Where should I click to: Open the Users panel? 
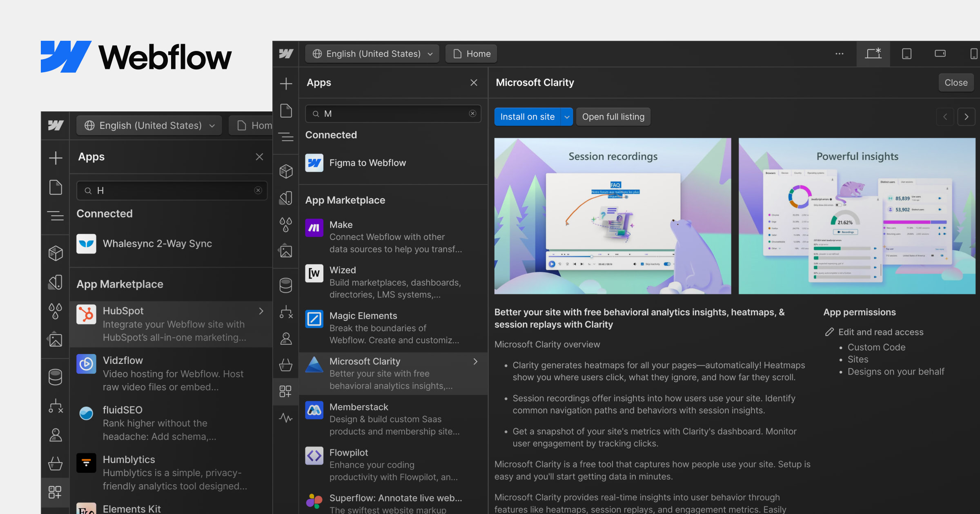click(x=286, y=339)
